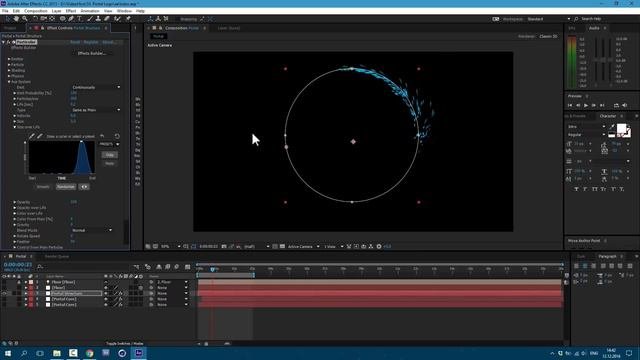The height and width of the screenshot is (360, 640).
Task: Toggle lock on Floor camera layer
Action: click(19, 282)
